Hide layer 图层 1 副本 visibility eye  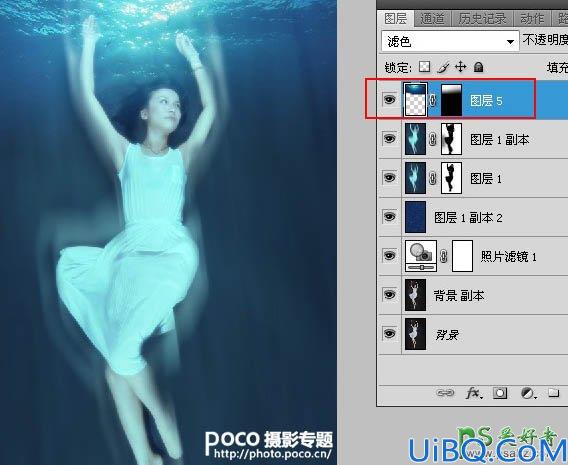pyautogui.click(x=389, y=138)
